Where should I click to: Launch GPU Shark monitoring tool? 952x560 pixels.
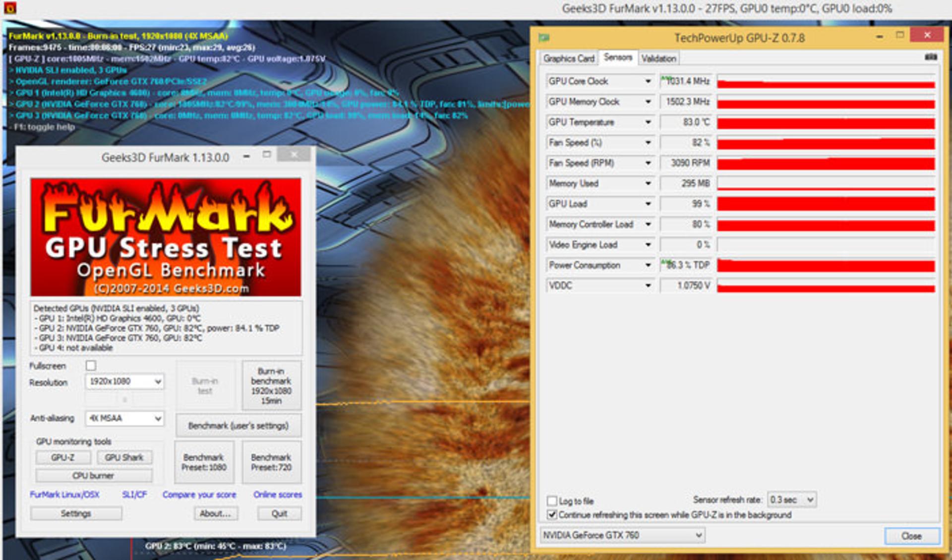(x=124, y=457)
